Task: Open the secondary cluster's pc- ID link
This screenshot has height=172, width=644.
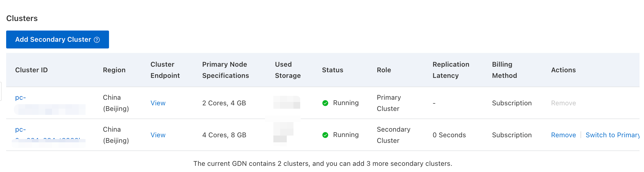Action: click(x=20, y=130)
